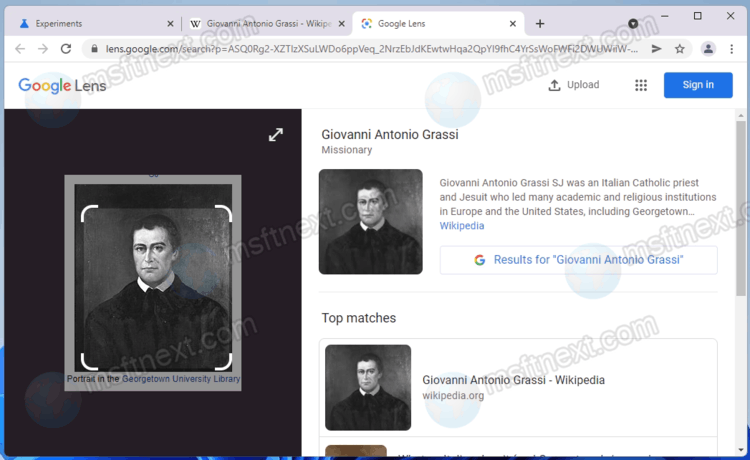The image size is (750, 460).
Task: Open the Google apps grid
Action: pyautogui.click(x=641, y=85)
